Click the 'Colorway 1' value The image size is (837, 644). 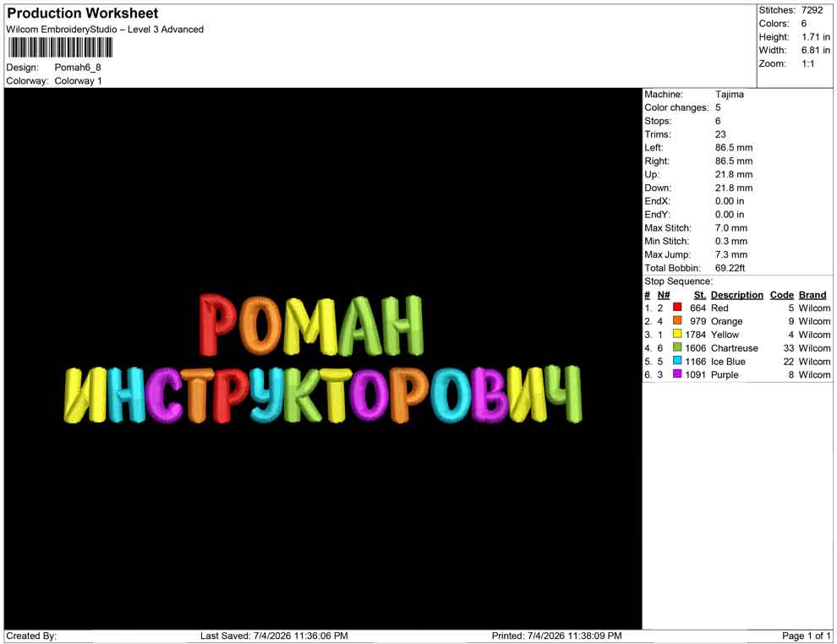78,81
